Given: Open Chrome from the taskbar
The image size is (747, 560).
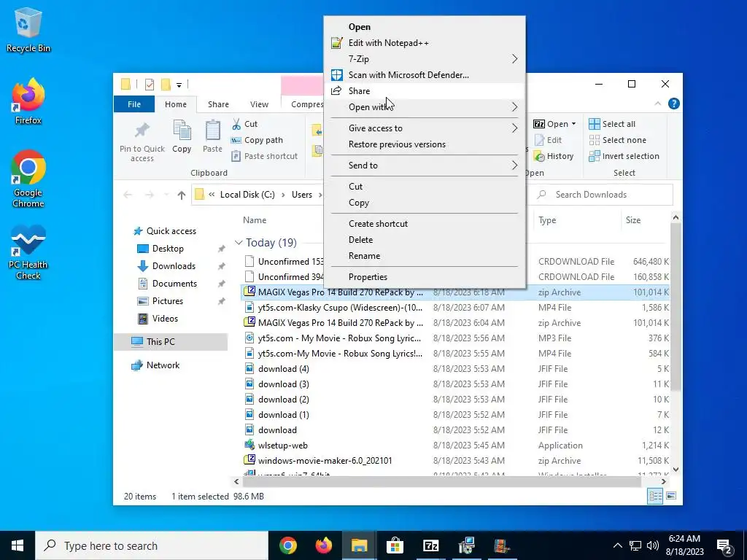Looking at the screenshot, I should point(287,545).
